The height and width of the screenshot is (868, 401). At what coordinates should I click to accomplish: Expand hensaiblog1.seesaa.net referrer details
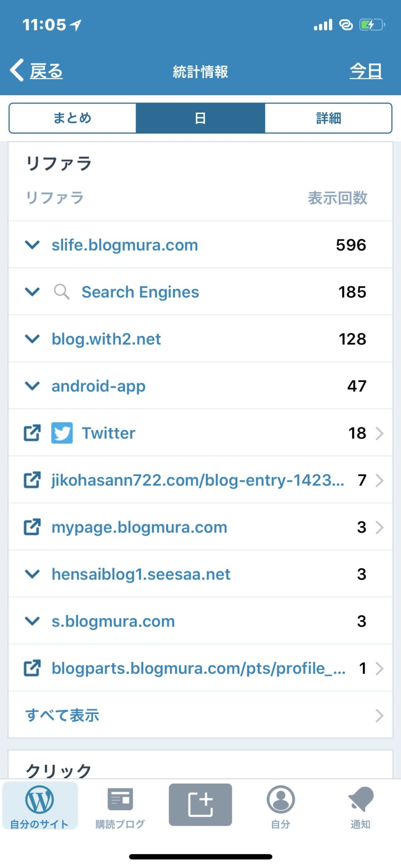[x=32, y=574]
